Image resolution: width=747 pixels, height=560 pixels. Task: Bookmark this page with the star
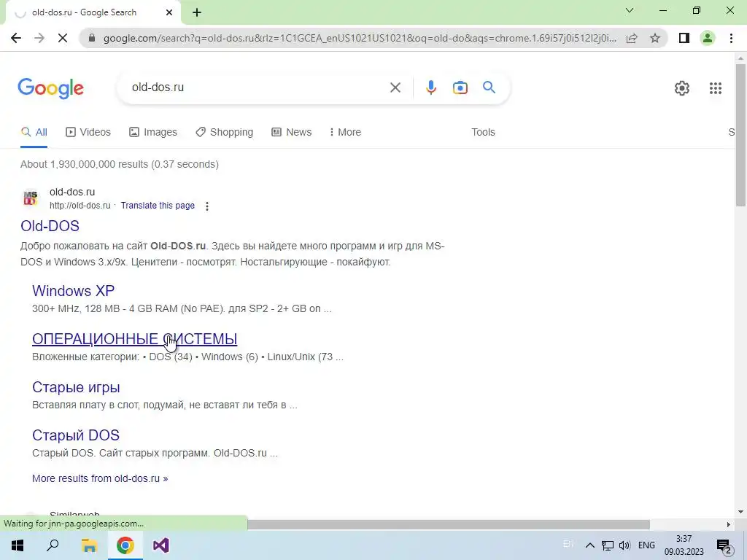pos(655,38)
